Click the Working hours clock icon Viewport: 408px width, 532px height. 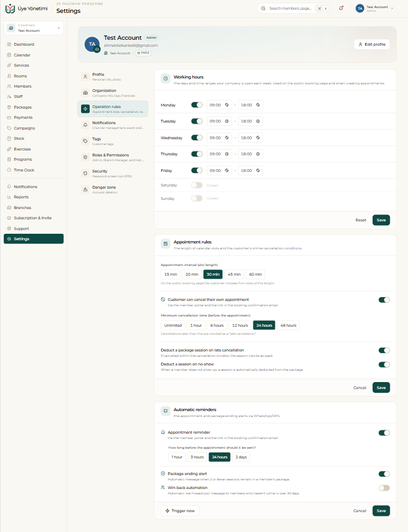point(165,78)
